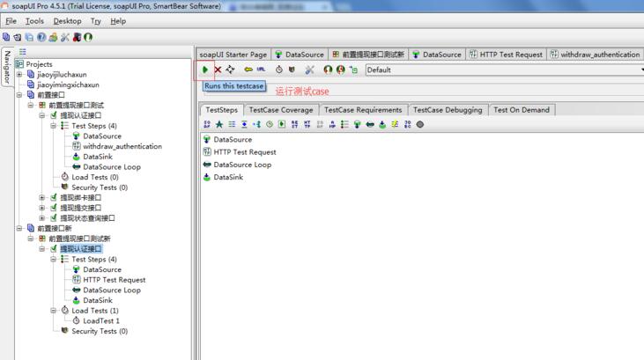Open the Desktop menu
644x360 pixels.
pyautogui.click(x=67, y=21)
